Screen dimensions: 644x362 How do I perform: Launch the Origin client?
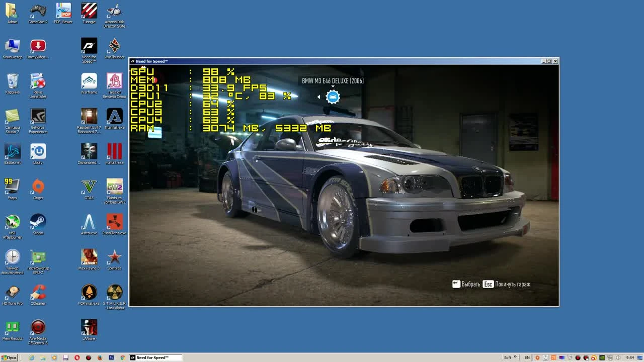(x=38, y=185)
